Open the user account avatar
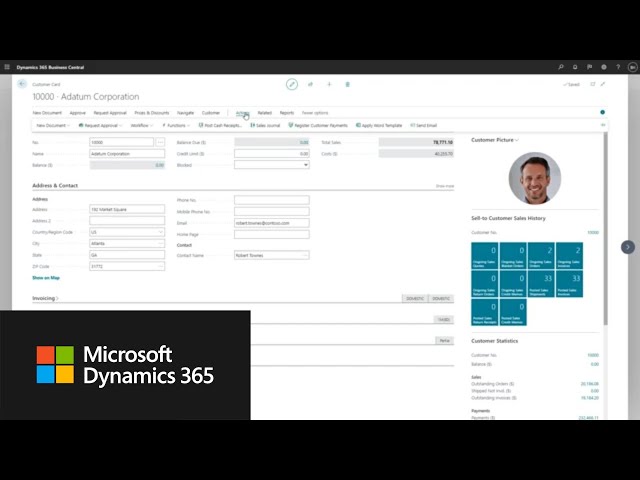The image size is (640, 480). click(x=632, y=67)
